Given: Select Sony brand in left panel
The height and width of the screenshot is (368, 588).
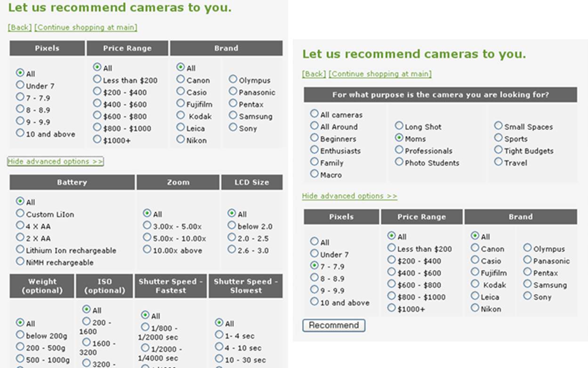Looking at the screenshot, I should pos(233,127).
